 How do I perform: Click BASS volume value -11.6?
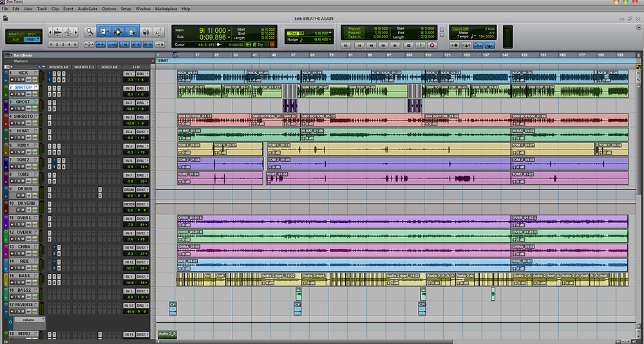[x=129, y=283]
